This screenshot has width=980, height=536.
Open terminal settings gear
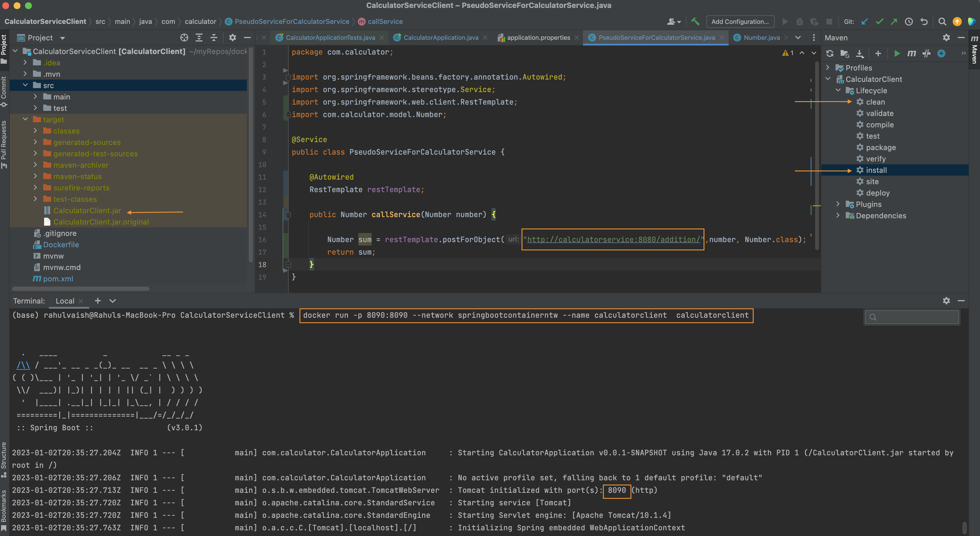946,301
